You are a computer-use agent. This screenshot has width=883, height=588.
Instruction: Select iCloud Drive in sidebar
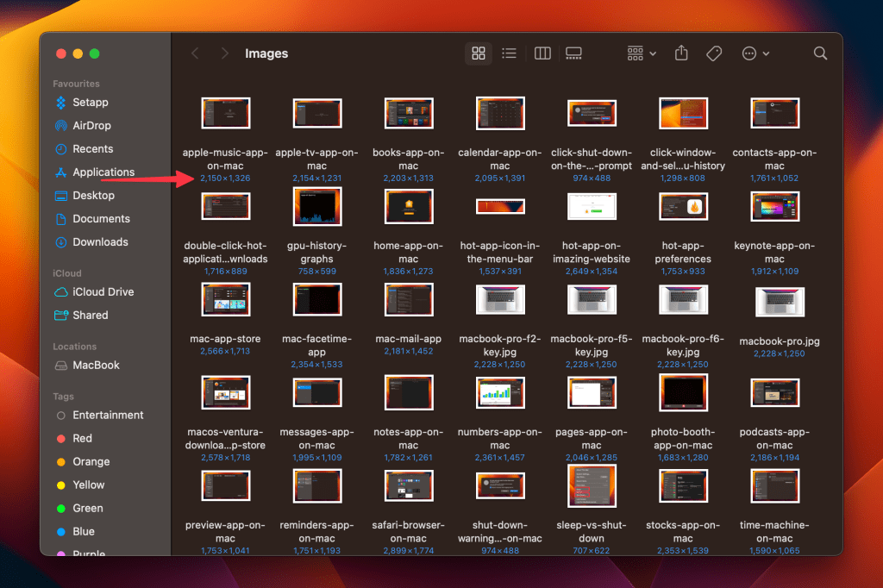103,292
